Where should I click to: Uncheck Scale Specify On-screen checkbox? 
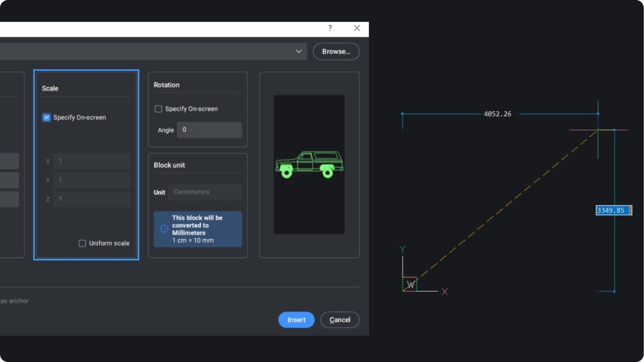pyautogui.click(x=46, y=117)
